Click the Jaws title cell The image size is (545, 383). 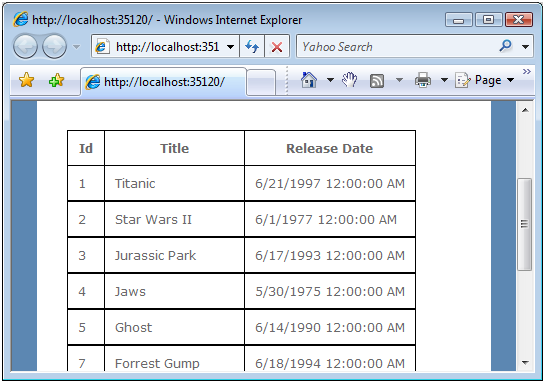click(x=174, y=292)
